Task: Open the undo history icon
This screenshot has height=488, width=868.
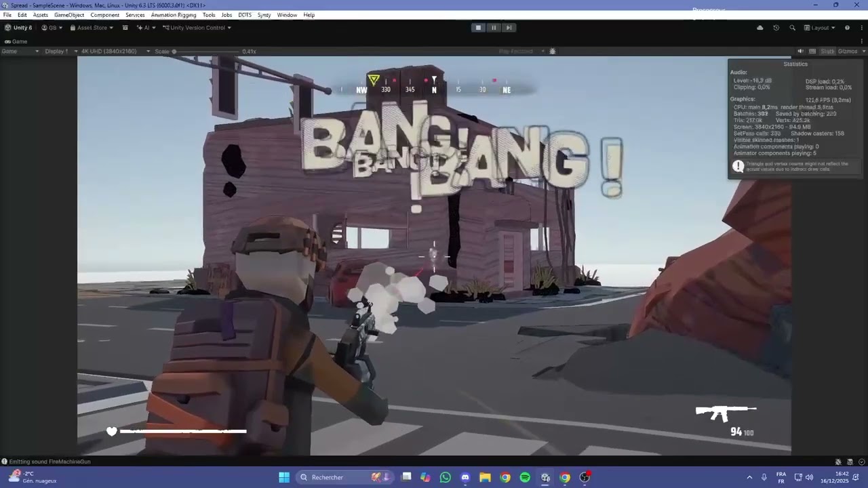Action: (x=776, y=28)
